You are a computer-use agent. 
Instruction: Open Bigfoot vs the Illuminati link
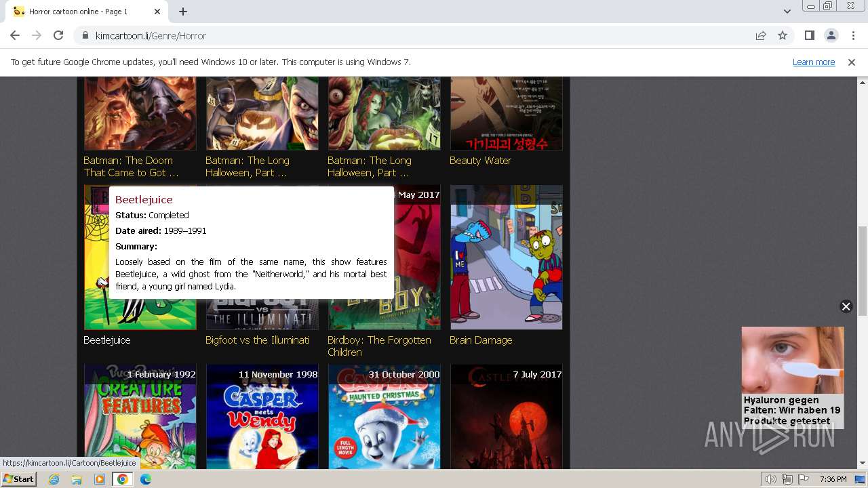point(257,340)
